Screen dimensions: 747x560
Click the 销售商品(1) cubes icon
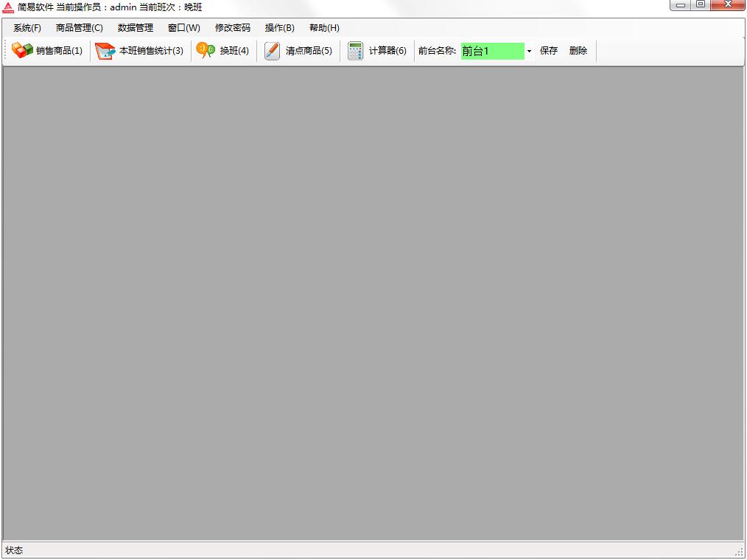[x=22, y=51]
